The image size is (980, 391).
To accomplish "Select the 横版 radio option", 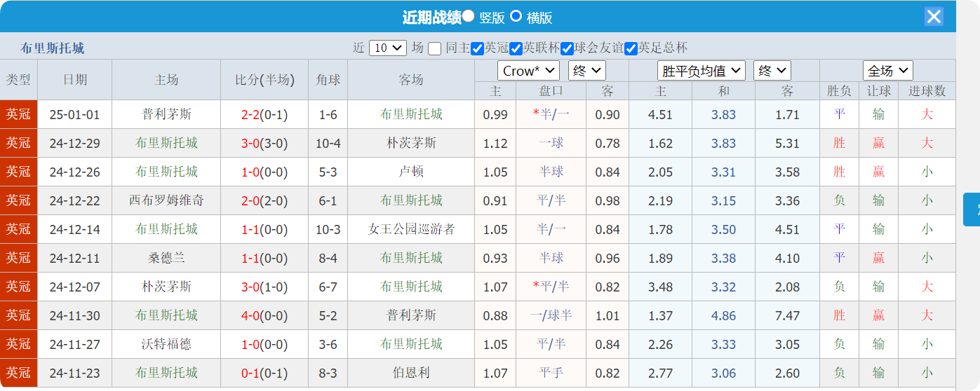I will pos(516,16).
